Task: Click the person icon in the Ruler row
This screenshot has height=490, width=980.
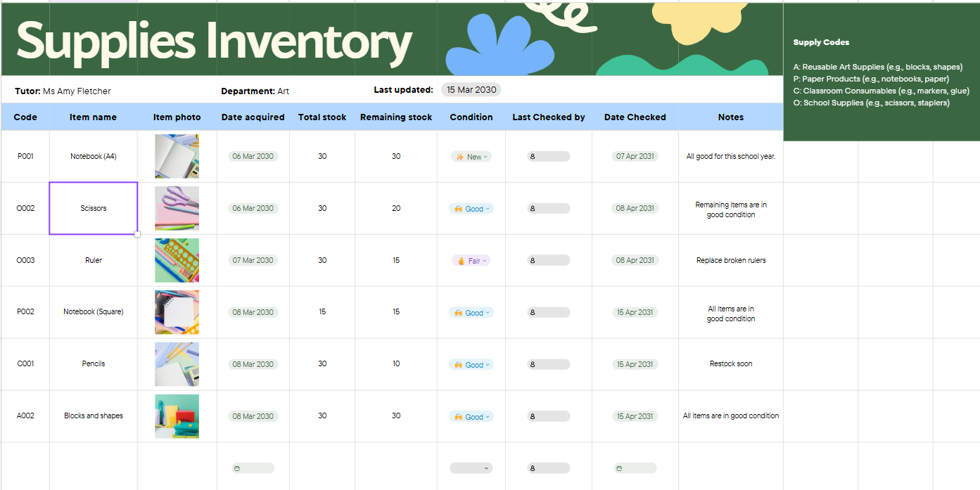Action: (534, 260)
